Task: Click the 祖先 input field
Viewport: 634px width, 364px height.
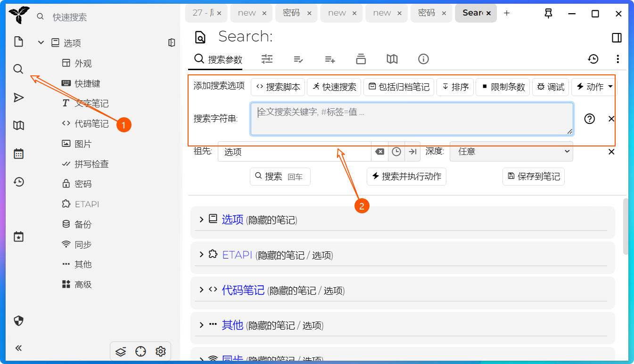Action: tap(295, 152)
